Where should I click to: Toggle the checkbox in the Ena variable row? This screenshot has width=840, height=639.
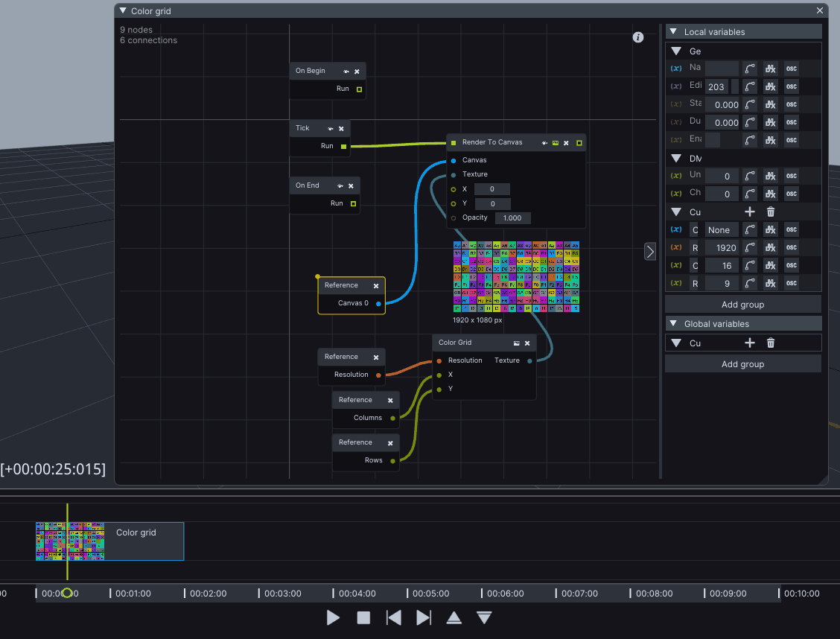coord(713,140)
